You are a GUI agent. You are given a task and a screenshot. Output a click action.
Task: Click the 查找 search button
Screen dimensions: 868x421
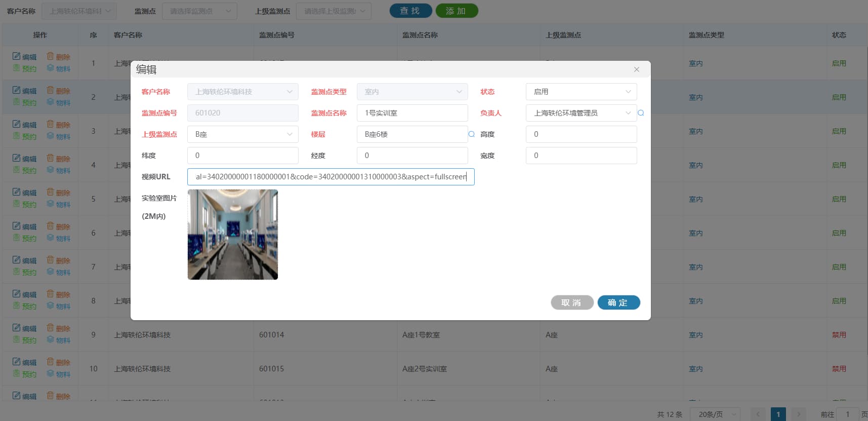click(x=410, y=11)
